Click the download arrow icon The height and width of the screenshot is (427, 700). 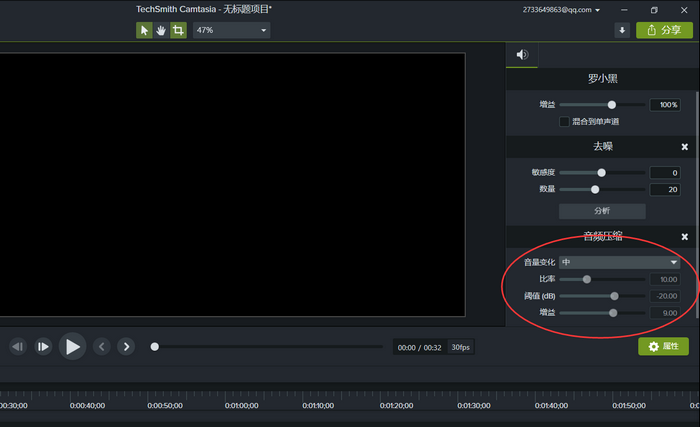click(622, 30)
